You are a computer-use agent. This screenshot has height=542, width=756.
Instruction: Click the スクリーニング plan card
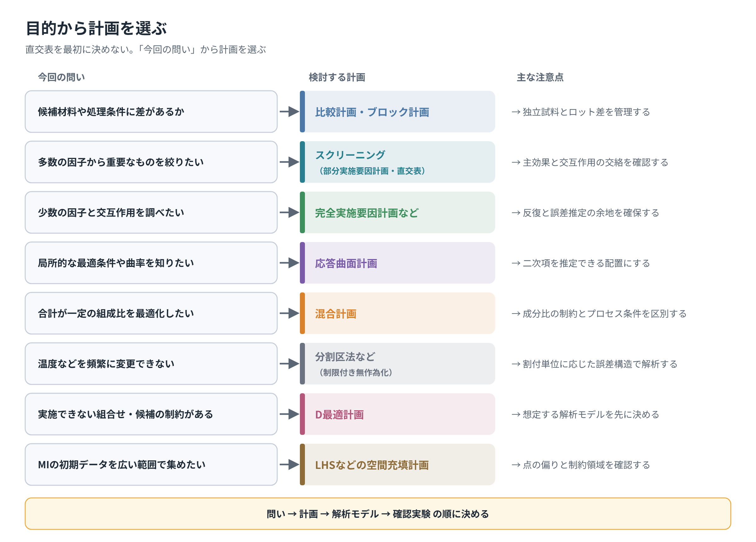point(397,162)
